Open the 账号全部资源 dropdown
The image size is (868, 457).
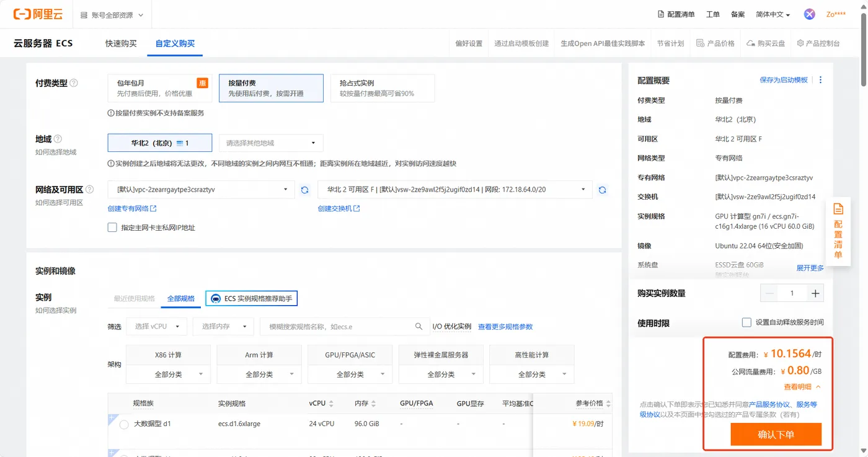click(112, 15)
